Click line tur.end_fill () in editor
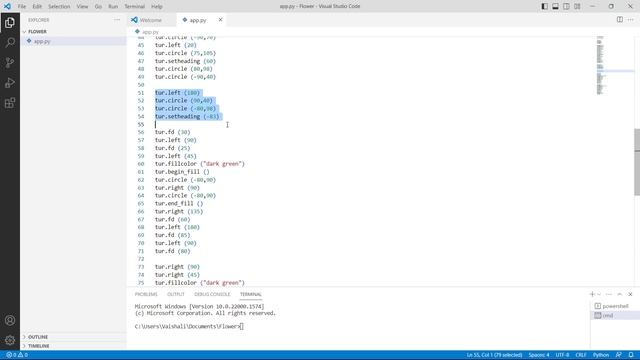The width and height of the screenshot is (640, 360). (179, 203)
